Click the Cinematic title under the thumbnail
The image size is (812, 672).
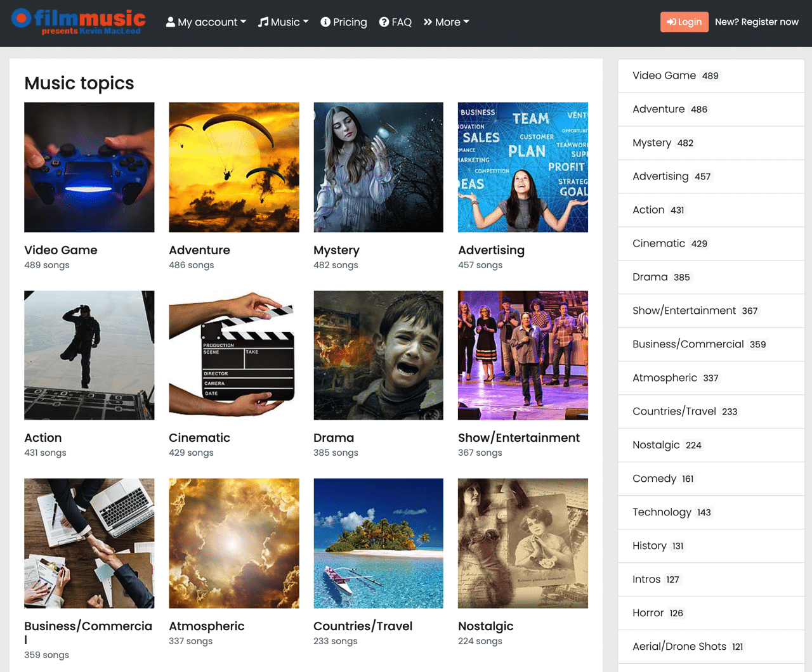tap(199, 437)
